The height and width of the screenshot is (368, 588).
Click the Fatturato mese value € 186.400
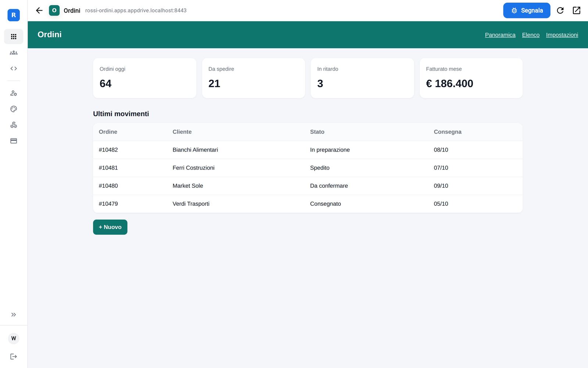click(x=449, y=84)
